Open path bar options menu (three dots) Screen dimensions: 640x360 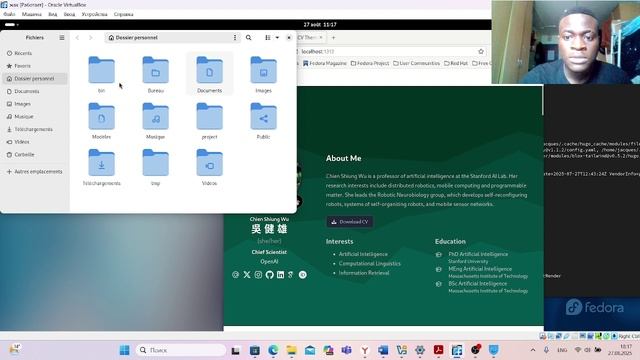point(235,38)
